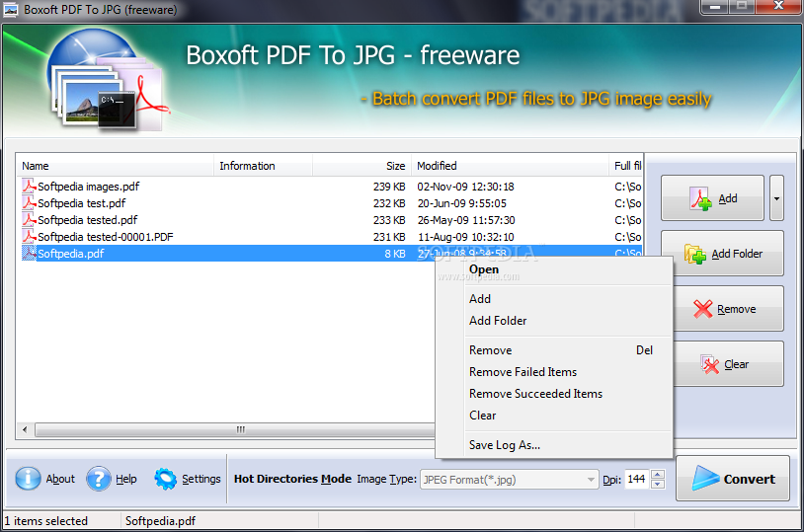
Task: Choose Add in the context menu
Action: 554,299
